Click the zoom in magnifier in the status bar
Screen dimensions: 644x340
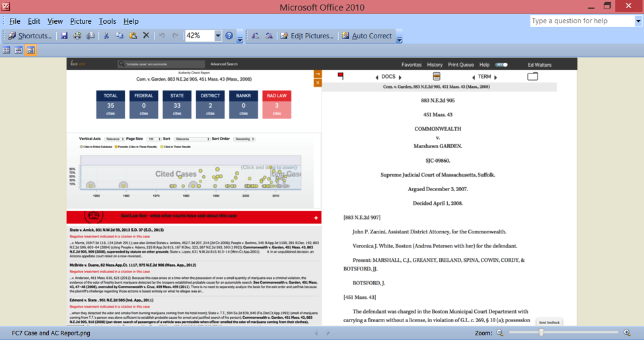(627, 333)
